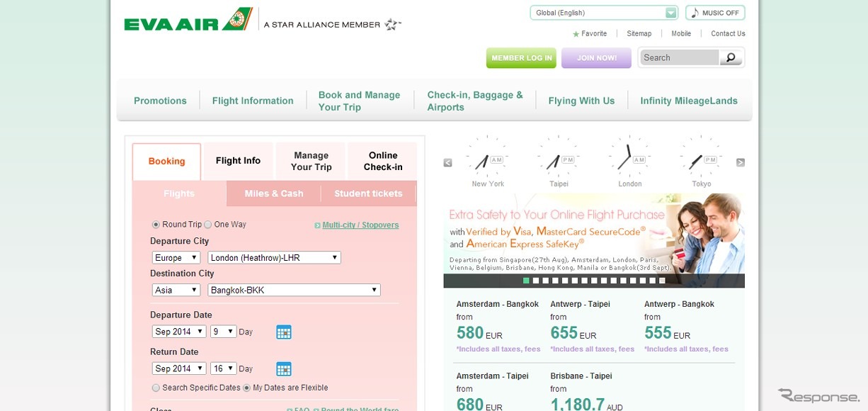The width and height of the screenshot is (868, 411).
Task: Open the Amsterdam - Taipei 680 EUR fare
Action: point(493,392)
